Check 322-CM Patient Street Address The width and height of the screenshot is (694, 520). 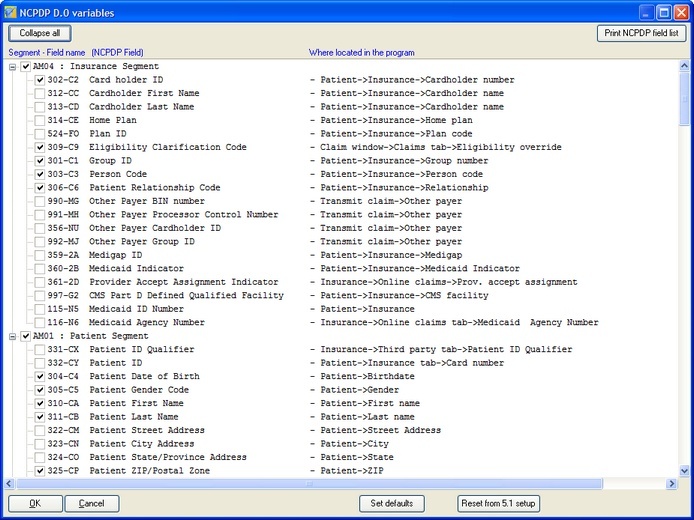coord(40,431)
